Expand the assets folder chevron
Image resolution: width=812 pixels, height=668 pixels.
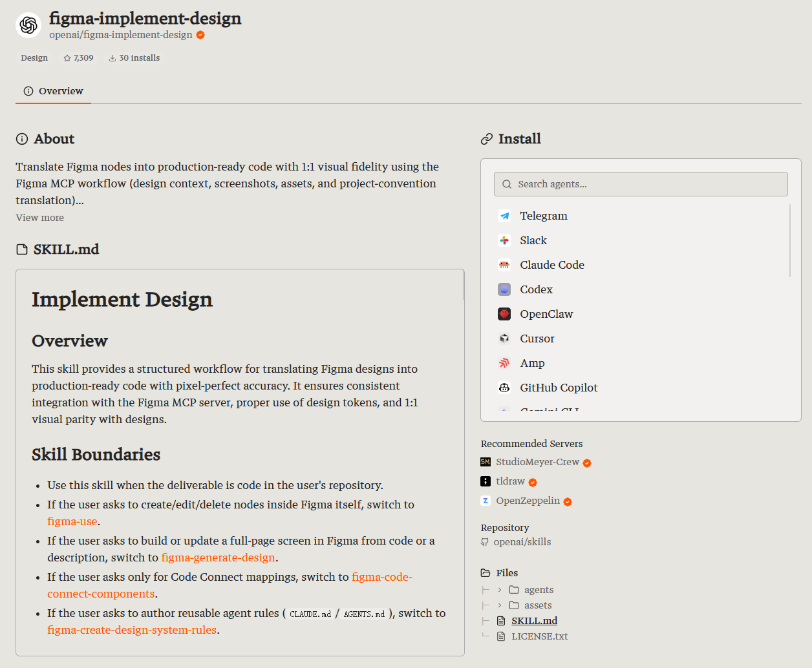pyautogui.click(x=500, y=605)
